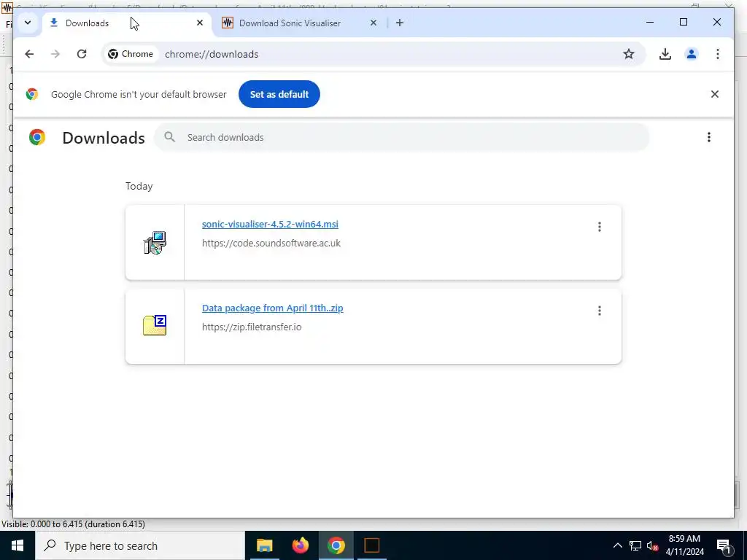747x560 pixels.
Task: Click the Today date heading
Action: [x=139, y=186]
